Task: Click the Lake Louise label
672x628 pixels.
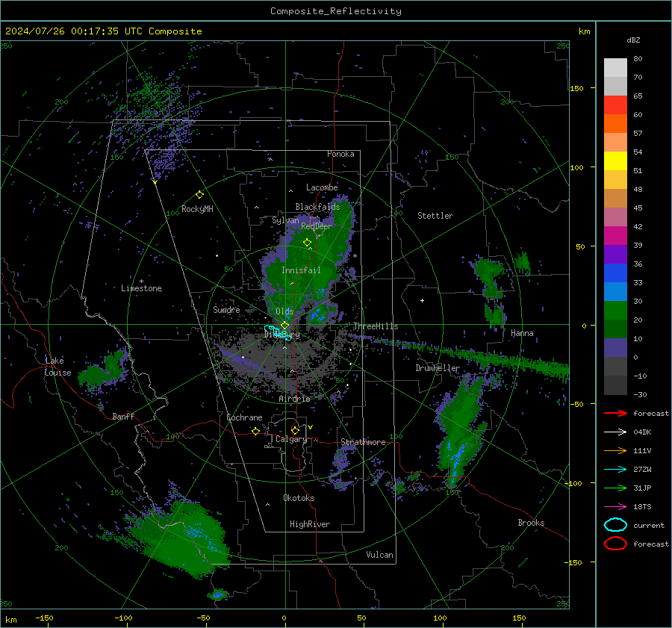Action: click(57, 367)
